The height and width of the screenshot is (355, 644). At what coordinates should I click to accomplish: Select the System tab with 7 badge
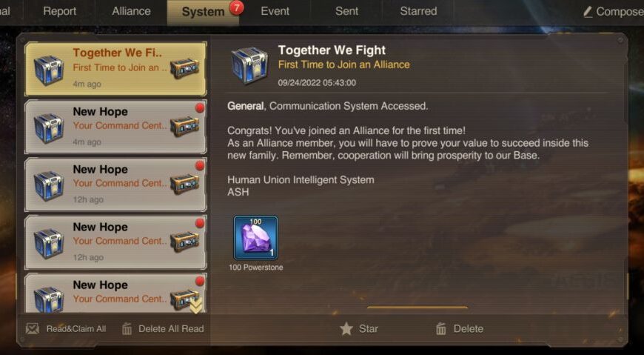204,12
